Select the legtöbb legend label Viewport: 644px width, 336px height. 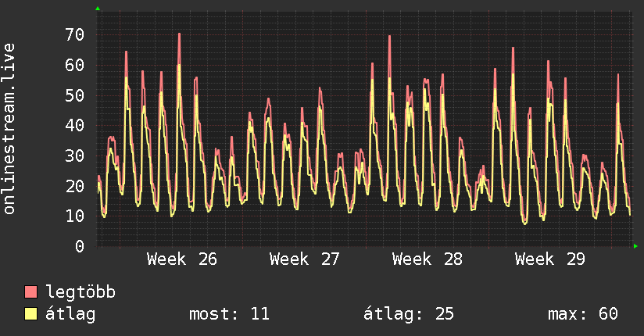tap(80, 292)
